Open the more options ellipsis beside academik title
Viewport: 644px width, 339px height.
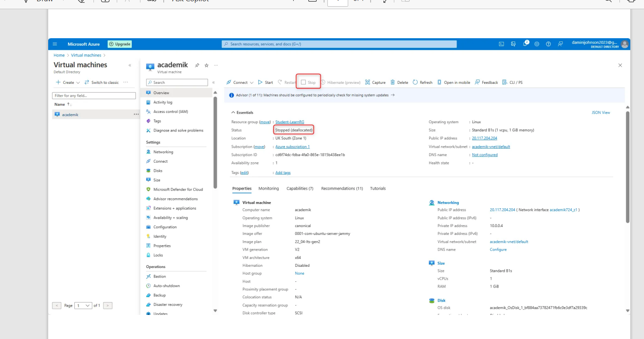tap(216, 65)
